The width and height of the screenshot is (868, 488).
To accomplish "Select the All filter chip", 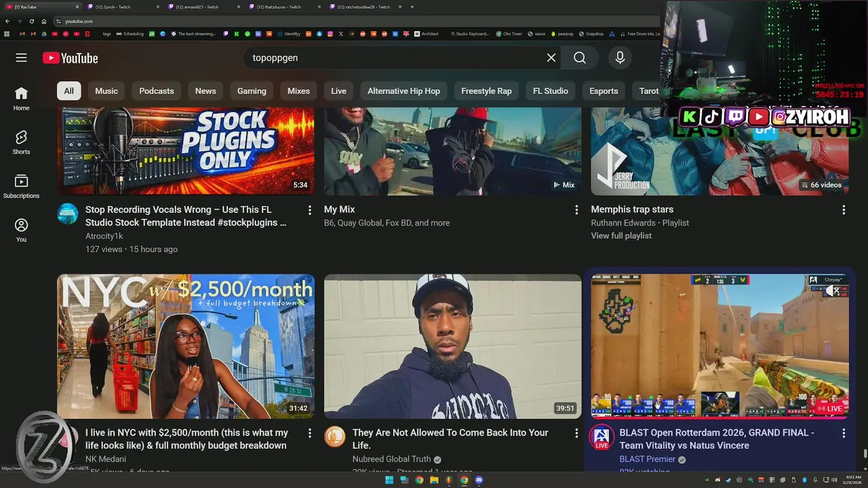I will [69, 91].
